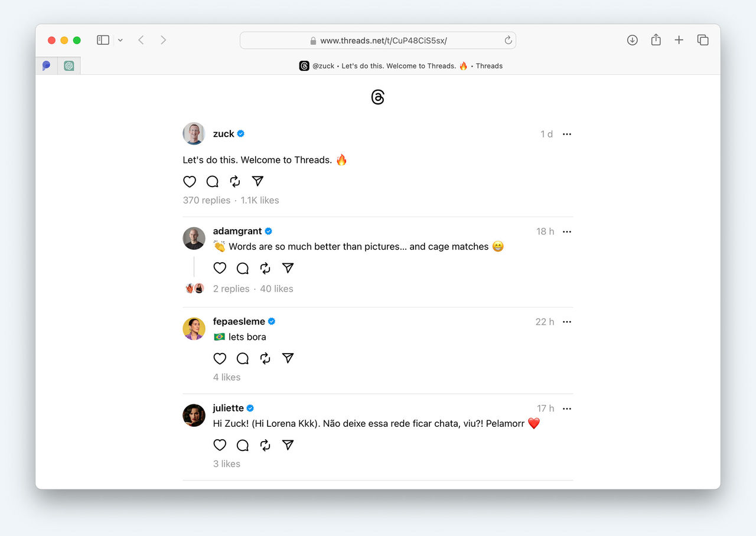View the 2 replies on adamgrant's comment
The width and height of the screenshot is (756, 536).
tap(231, 289)
